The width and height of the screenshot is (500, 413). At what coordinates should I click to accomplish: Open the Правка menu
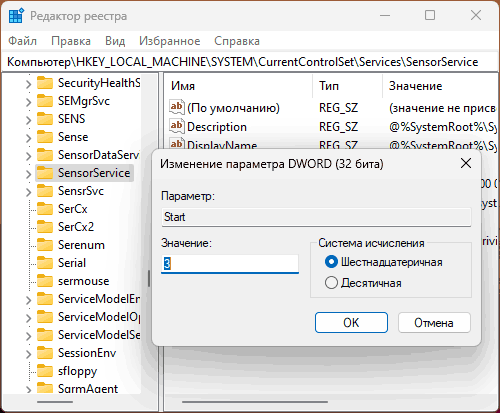point(71,41)
